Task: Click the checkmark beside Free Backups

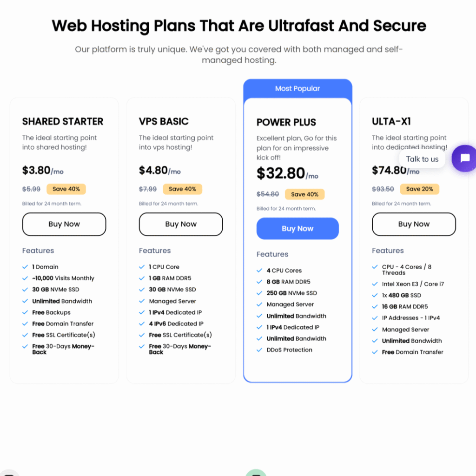Action: click(25, 312)
